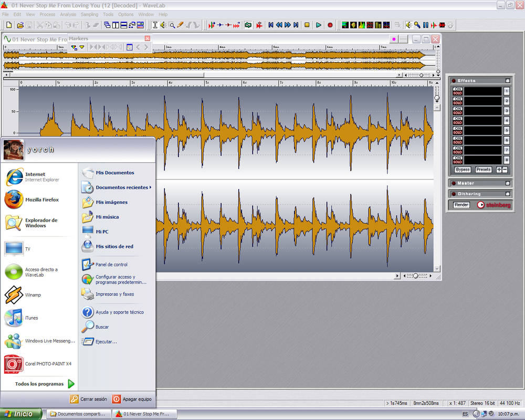Click the Stop transport icon
This screenshot has width=525, height=420.
click(307, 25)
